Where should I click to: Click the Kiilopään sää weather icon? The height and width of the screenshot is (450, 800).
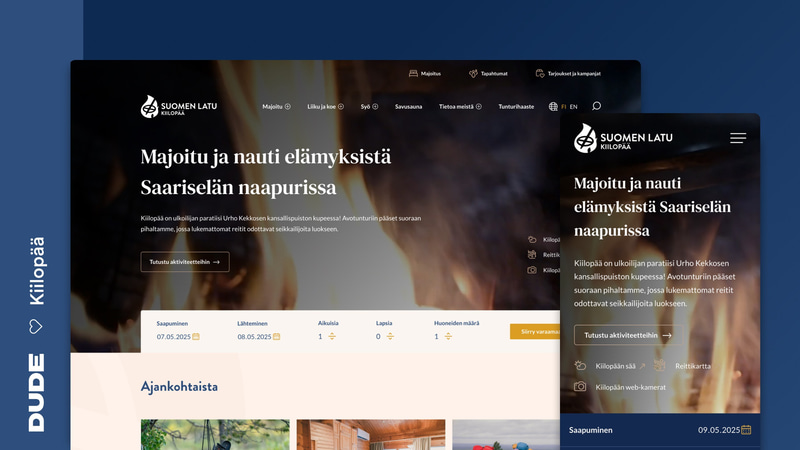[x=580, y=365]
